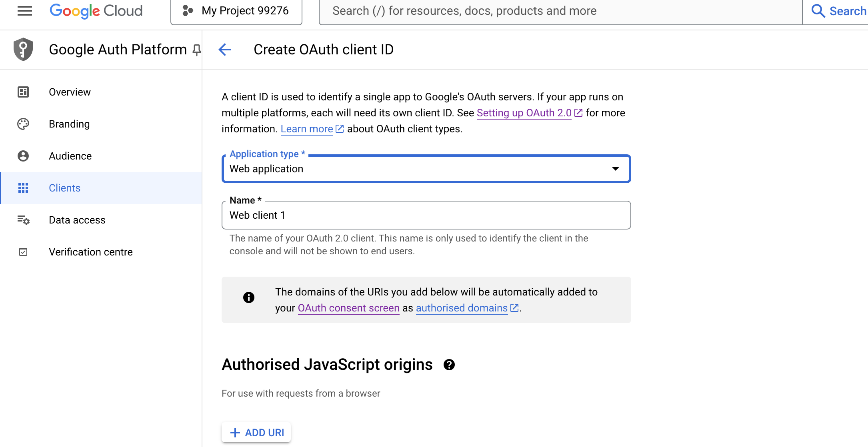The width and height of the screenshot is (868, 447).
Task: Click the Verification centre checkbox icon
Action: pos(23,252)
